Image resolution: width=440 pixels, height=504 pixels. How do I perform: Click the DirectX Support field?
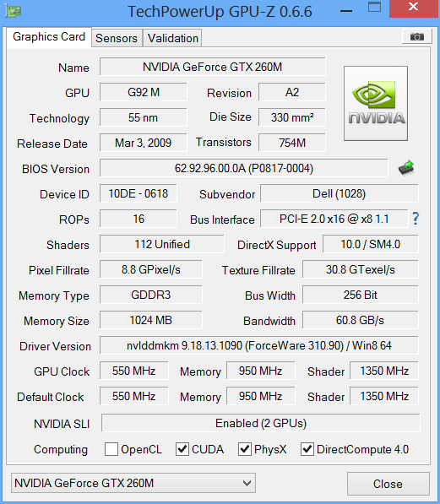click(371, 244)
